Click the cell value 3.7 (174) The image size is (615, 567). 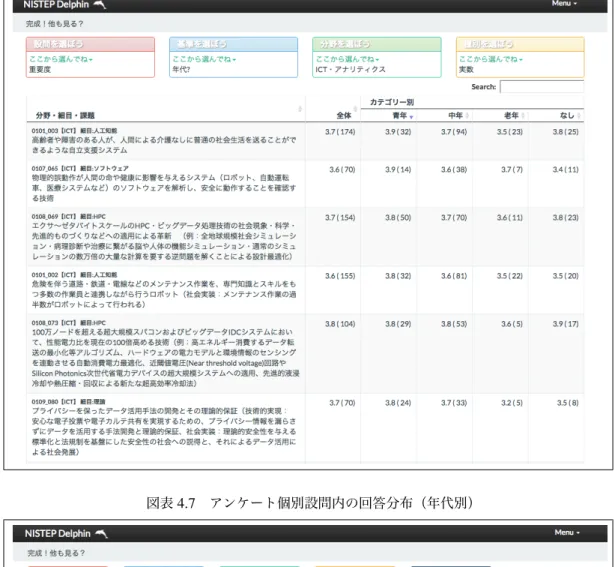(340, 132)
